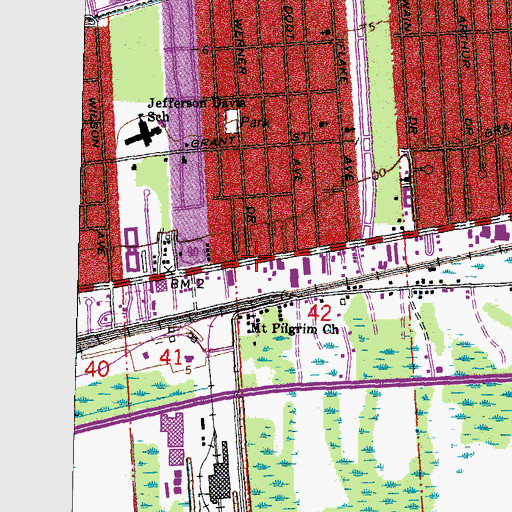Select the black cross-hatched building near the railroad spur
Image resolution: width=512 pixels, height=512 pixels.
click(220, 474)
